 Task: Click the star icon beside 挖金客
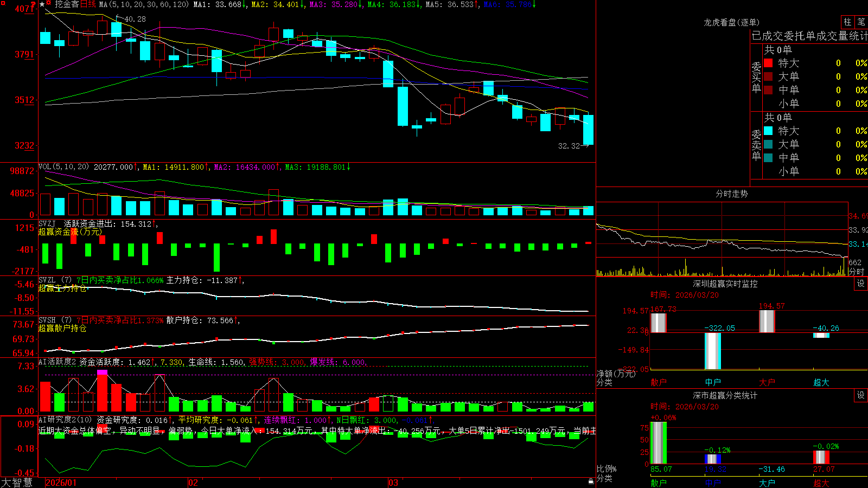[42, 4]
